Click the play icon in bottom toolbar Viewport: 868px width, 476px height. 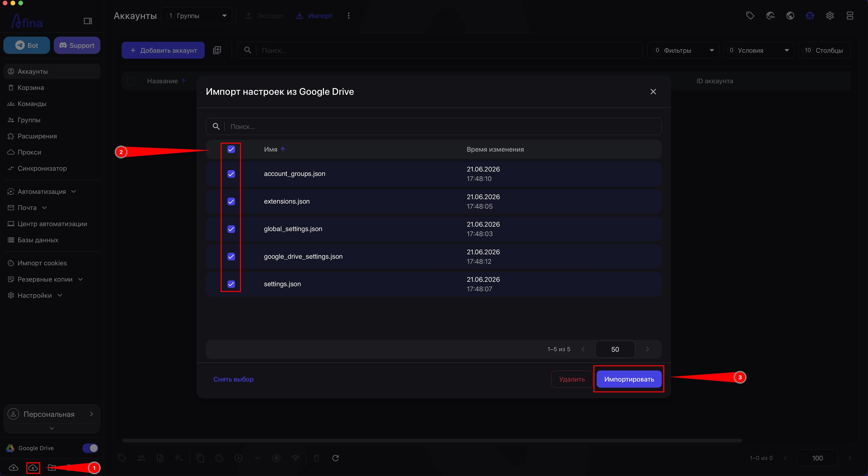[238, 458]
